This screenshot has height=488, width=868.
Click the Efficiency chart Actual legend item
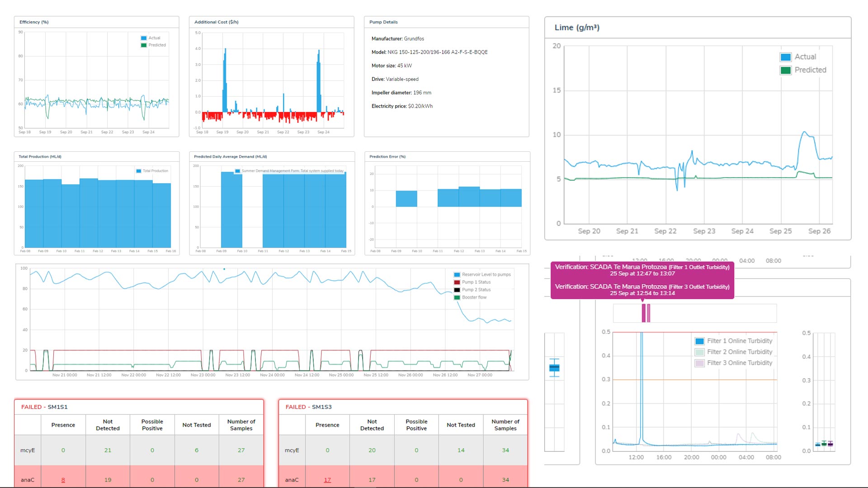pos(154,38)
